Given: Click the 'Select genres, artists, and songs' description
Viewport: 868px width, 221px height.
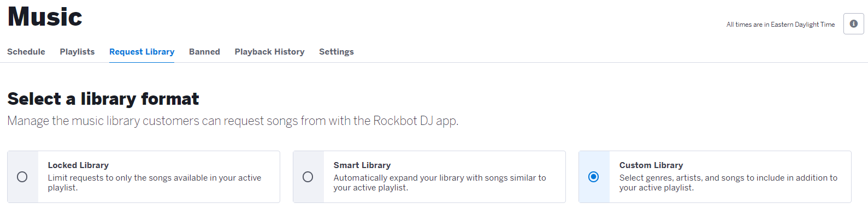Looking at the screenshot, I should coord(728,183).
